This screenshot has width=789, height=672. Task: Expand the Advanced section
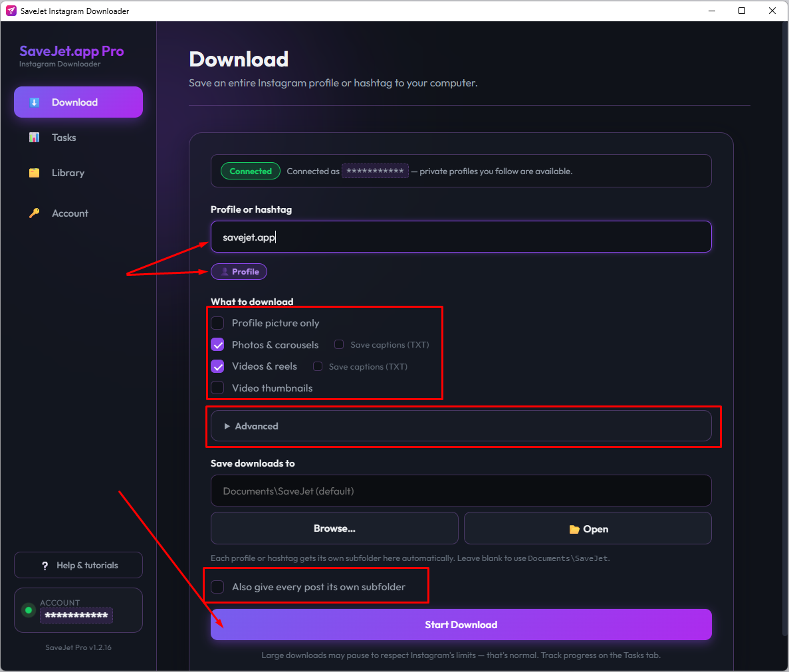point(461,426)
